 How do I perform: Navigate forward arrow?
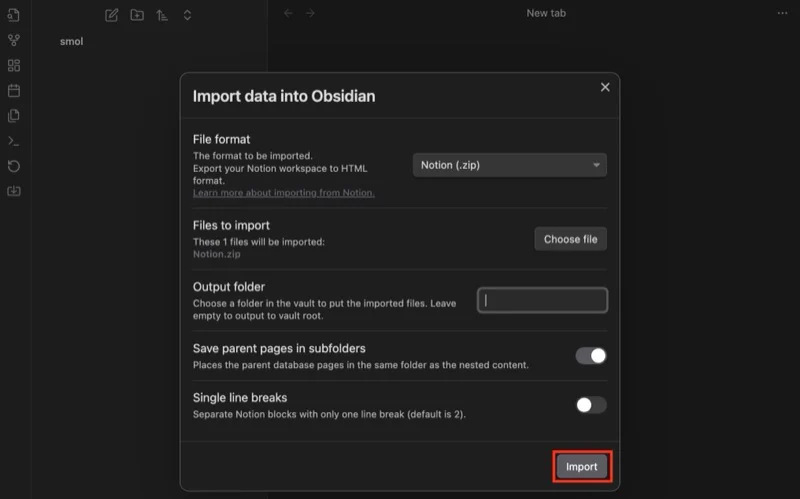pyautogui.click(x=310, y=13)
